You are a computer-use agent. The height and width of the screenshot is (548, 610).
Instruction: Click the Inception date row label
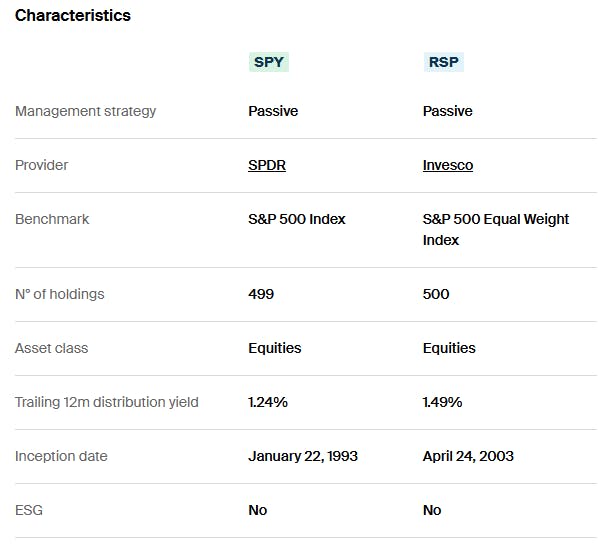(61, 456)
